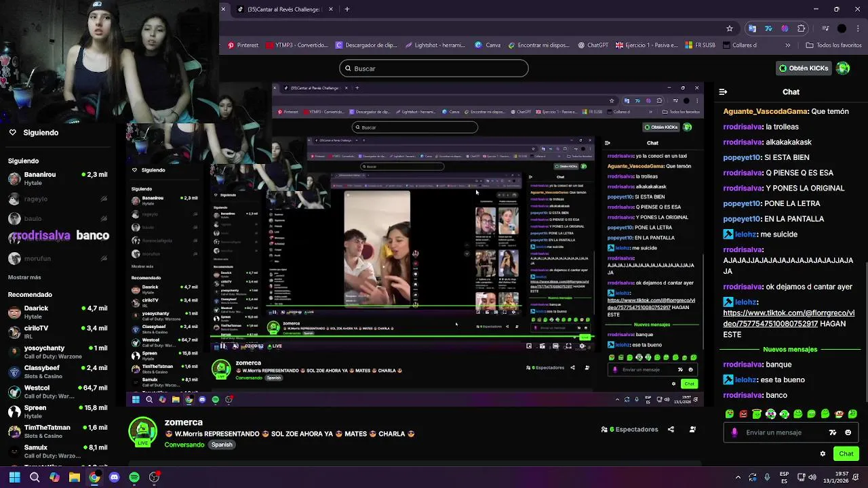Expand Mostrar más in the sidebar

point(24,277)
